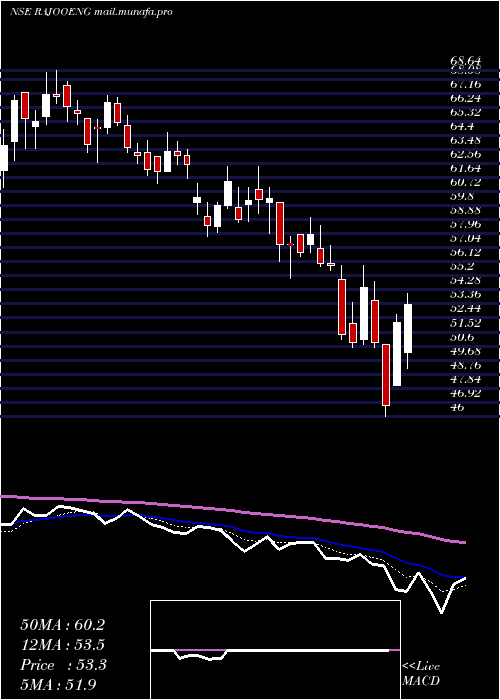The width and height of the screenshot is (500, 700).
Task: Select the 57.04 price axis label
Action: point(466,239)
